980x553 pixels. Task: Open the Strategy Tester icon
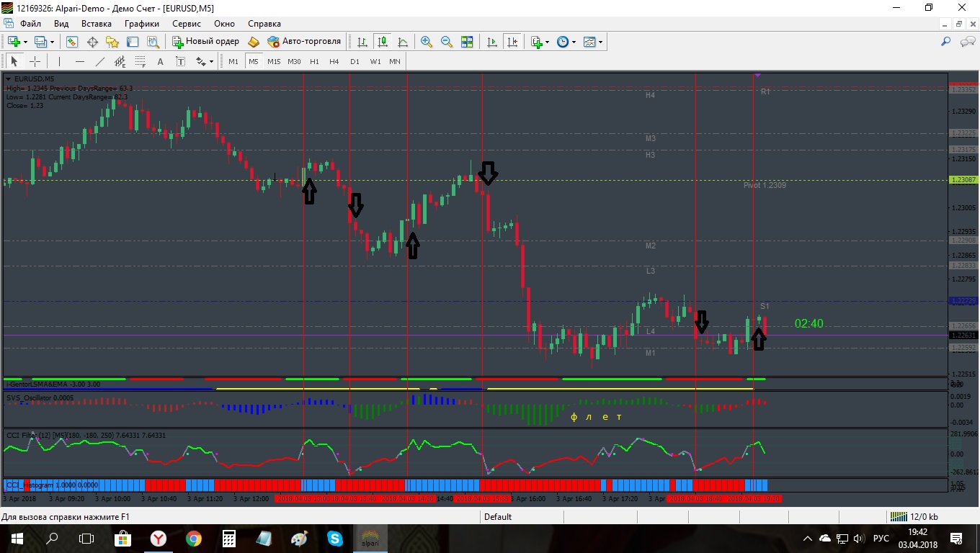tap(153, 42)
